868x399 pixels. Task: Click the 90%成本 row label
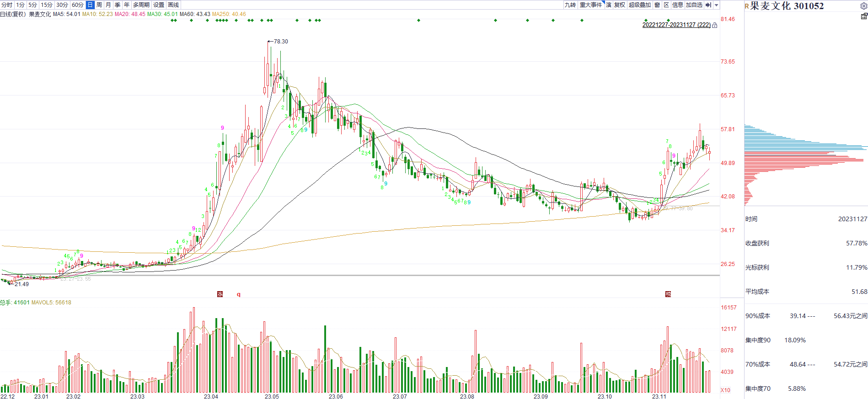(758, 316)
